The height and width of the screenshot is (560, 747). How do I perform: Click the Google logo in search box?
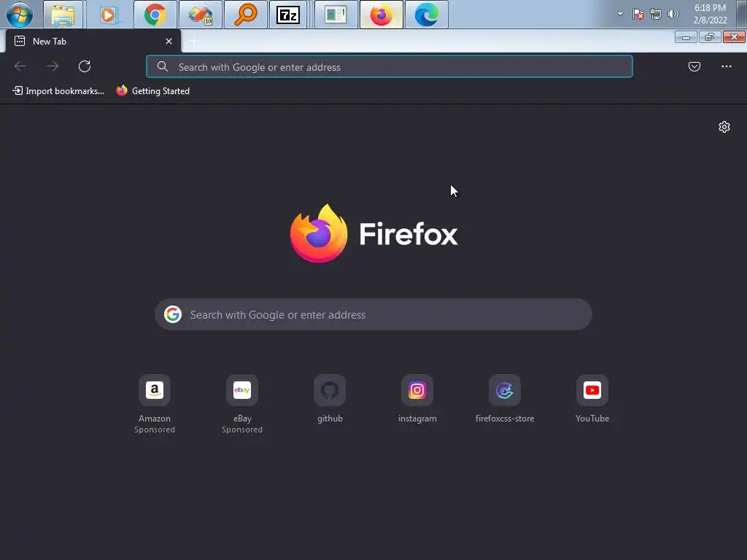click(173, 314)
